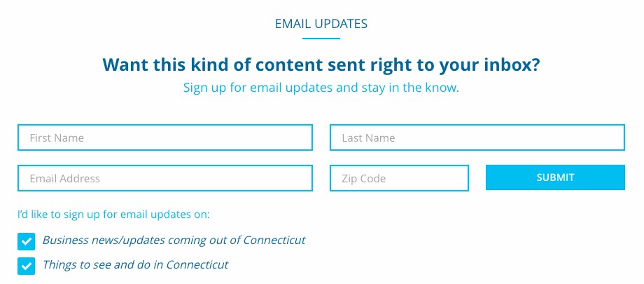Click the 'I'd like to sign up' prompt text
Screen dimensions: 644x284
click(113, 214)
